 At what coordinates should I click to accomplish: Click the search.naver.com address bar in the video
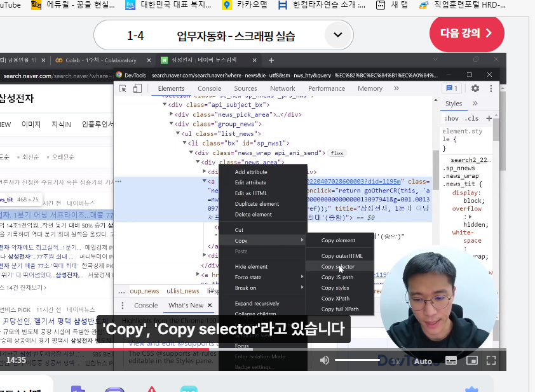coord(57,76)
